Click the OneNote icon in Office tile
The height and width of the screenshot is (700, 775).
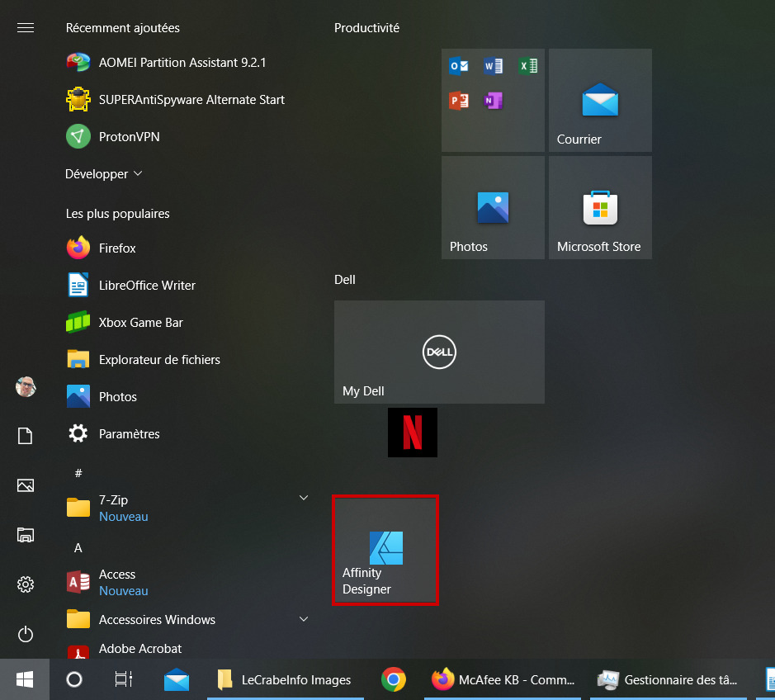494,101
